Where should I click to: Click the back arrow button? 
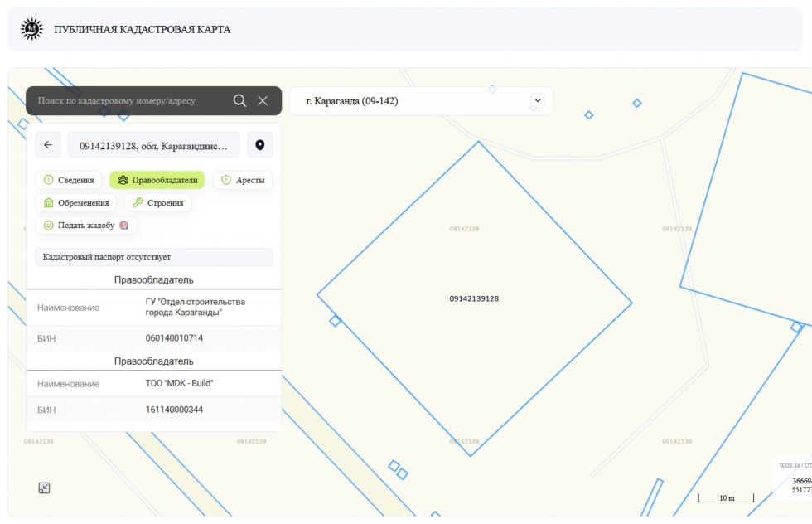coord(48,145)
